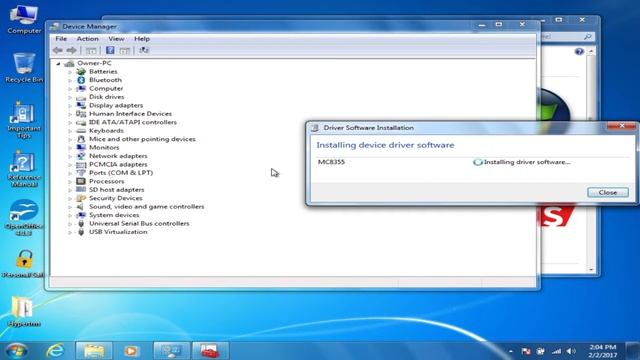Expand the Processors category
Screen dimensions: 640x360
pyautogui.click(x=70, y=182)
